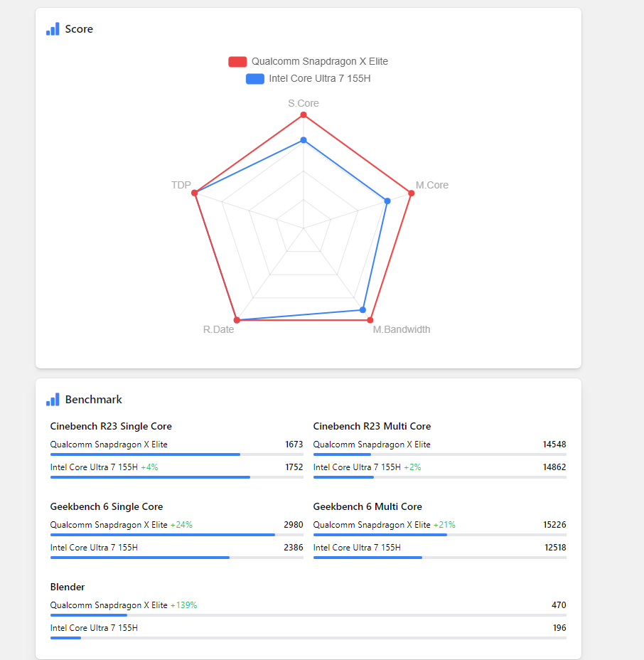Image resolution: width=644 pixels, height=660 pixels.
Task: Click the Geekbench 6 Multi Core heading
Action: [x=367, y=507]
